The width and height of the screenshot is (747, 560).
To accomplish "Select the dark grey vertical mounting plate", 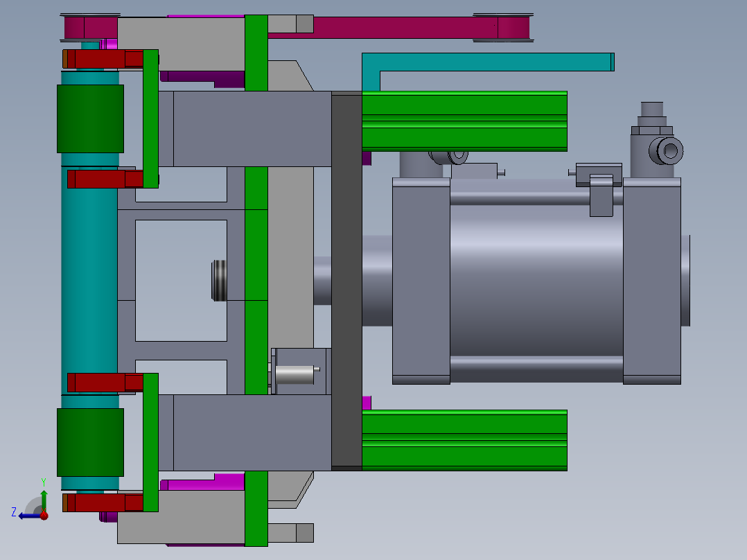I will click(x=346, y=280).
